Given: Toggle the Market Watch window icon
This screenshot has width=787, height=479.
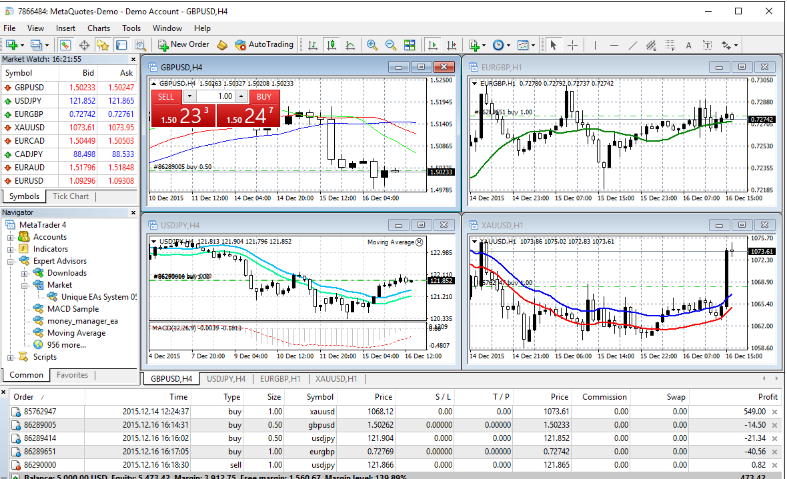Looking at the screenshot, I should pyautogui.click(x=65, y=45).
